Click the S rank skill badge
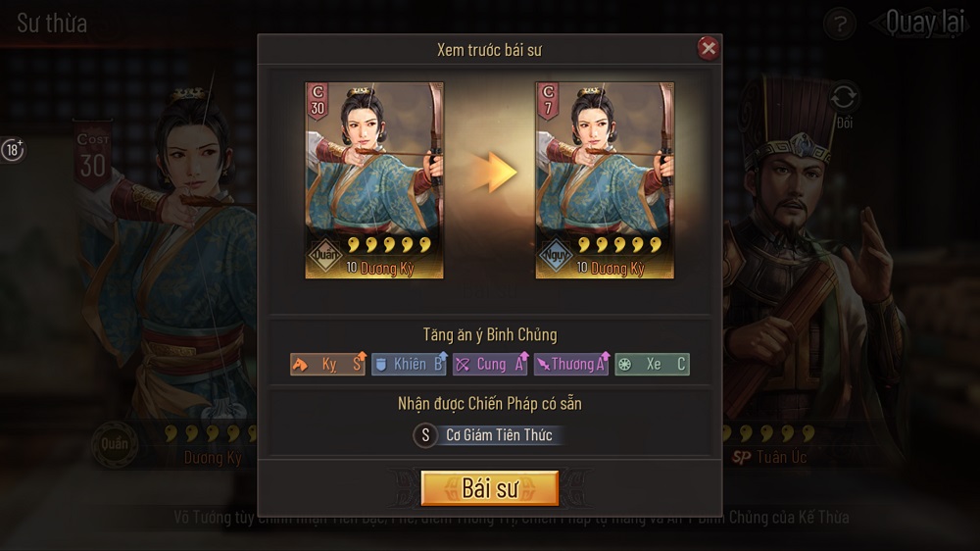980x551 pixels. tap(425, 435)
